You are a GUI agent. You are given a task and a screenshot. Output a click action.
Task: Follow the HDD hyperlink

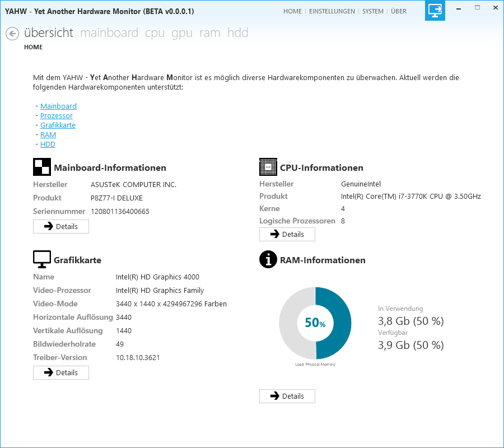click(x=48, y=144)
